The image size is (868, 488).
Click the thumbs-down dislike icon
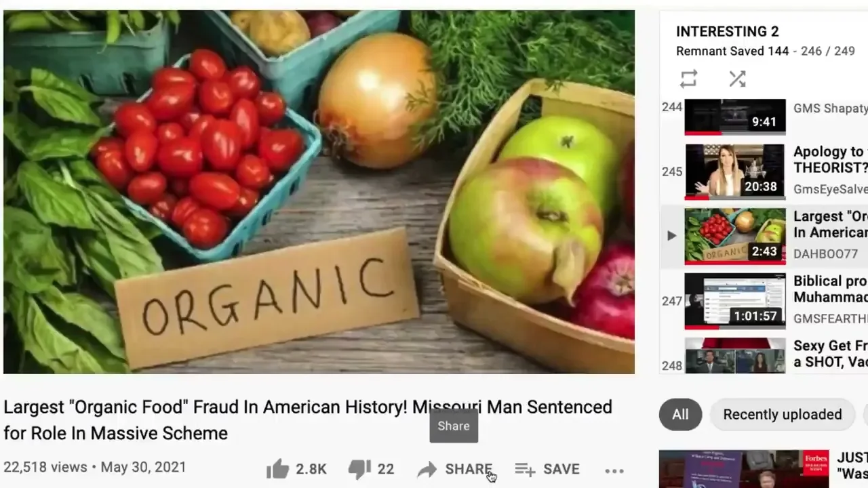(359, 468)
